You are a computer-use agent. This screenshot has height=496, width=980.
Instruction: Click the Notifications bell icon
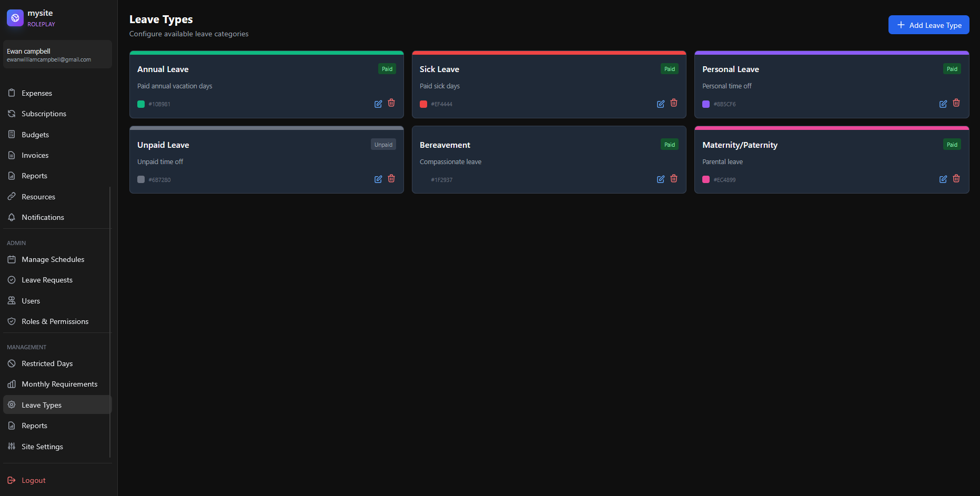click(x=12, y=217)
